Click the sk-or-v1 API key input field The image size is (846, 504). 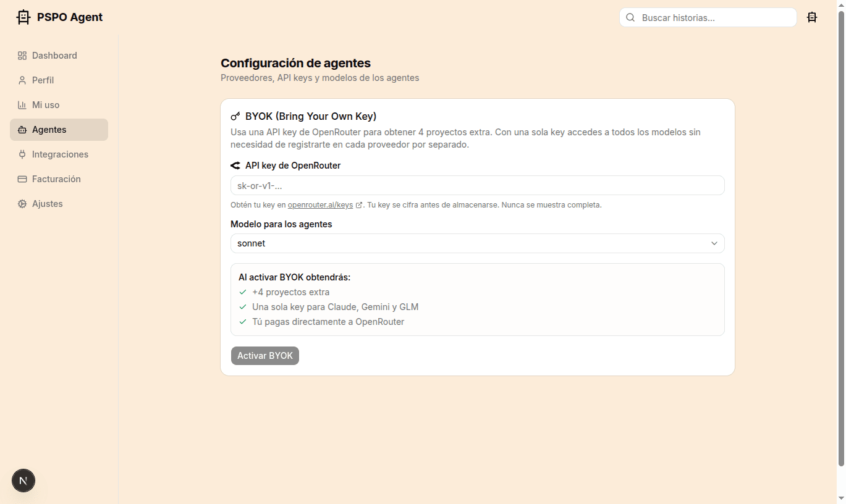(x=477, y=185)
